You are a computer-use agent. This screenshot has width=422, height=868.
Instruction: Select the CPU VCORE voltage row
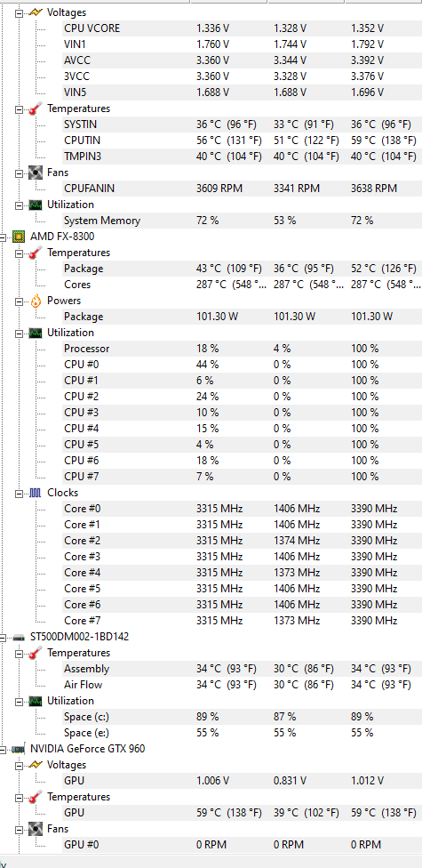coord(242,28)
